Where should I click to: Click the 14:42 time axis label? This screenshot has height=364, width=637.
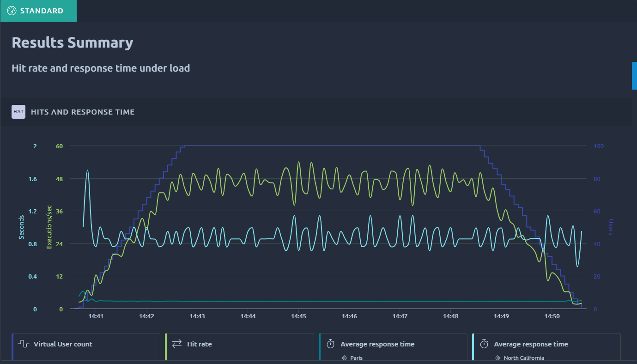pos(146,316)
